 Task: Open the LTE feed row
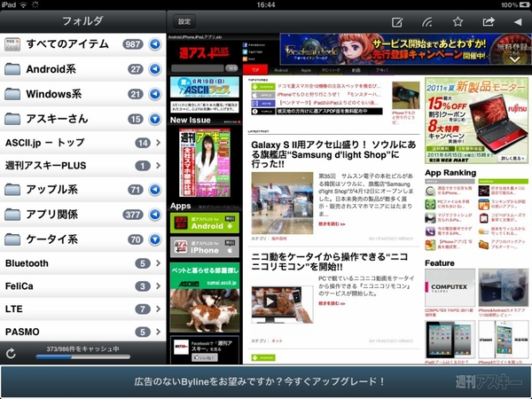82,309
